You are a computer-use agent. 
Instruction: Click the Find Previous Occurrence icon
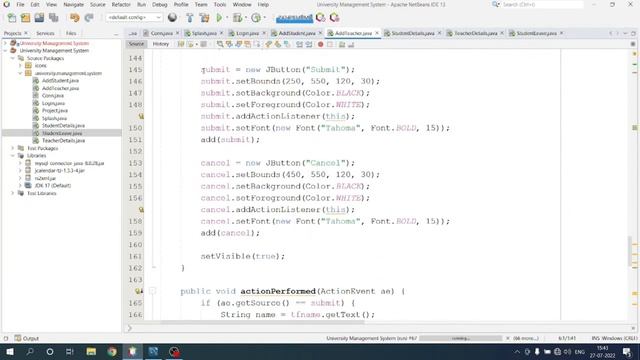pyautogui.click(x=229, y=44)
